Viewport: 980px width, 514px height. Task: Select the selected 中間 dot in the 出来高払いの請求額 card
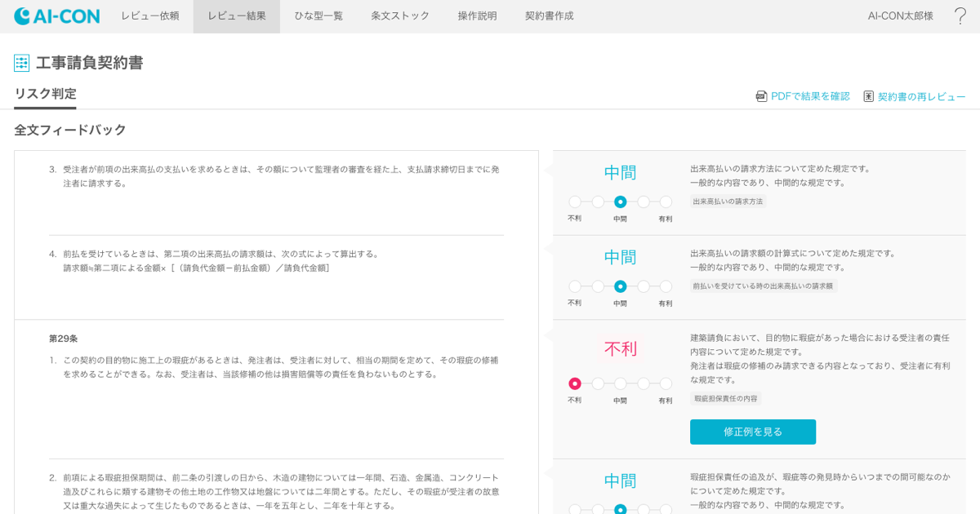point(621,286)
